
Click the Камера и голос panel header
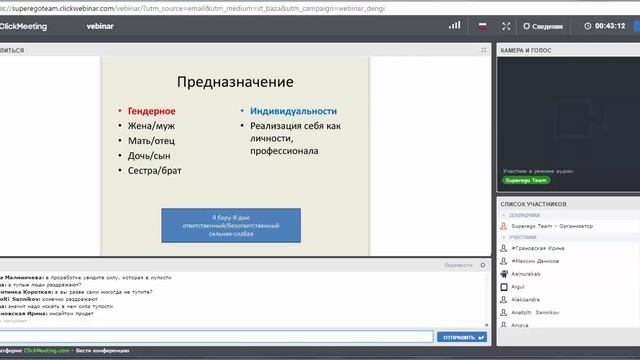pyautogui.click(x=526, y=50)
